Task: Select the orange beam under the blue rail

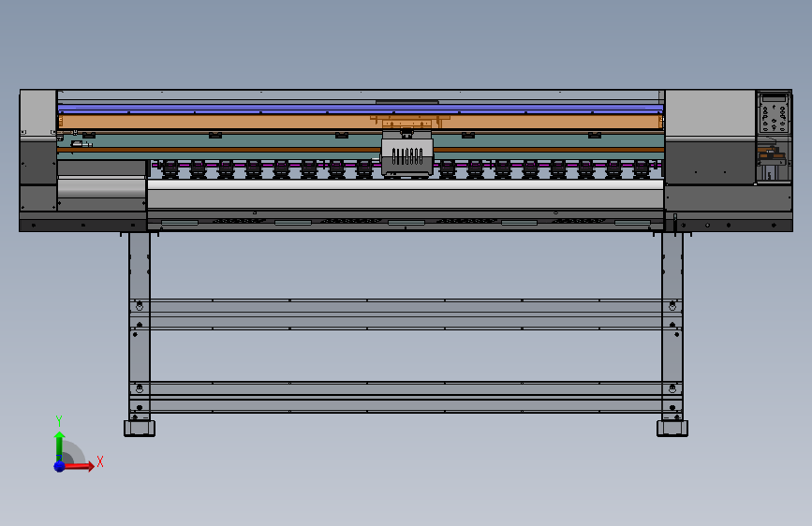Action: (x=361, y=123)
